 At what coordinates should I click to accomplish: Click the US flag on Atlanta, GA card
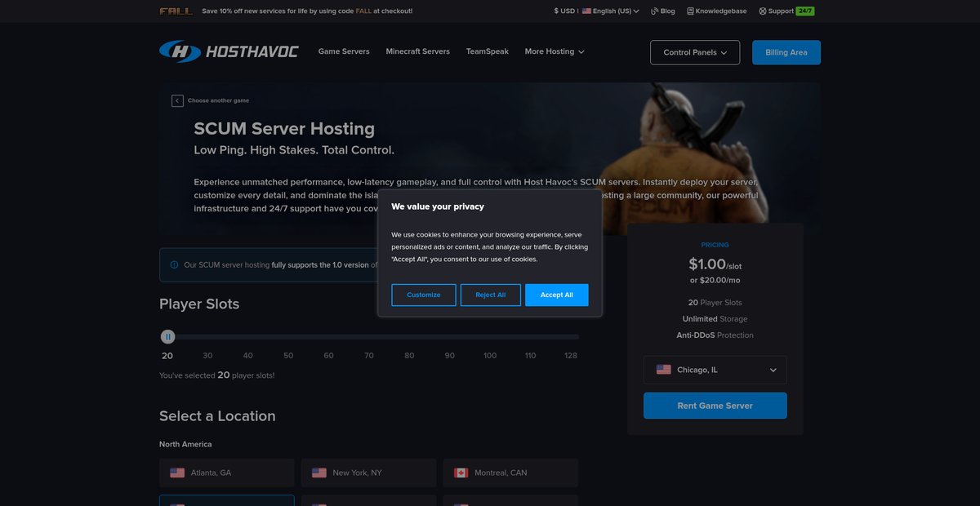tap(177, 473)
